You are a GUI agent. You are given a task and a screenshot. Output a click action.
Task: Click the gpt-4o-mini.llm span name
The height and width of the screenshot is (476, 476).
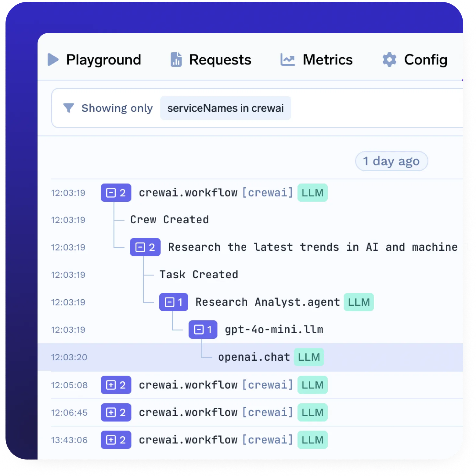click(274, 330)
